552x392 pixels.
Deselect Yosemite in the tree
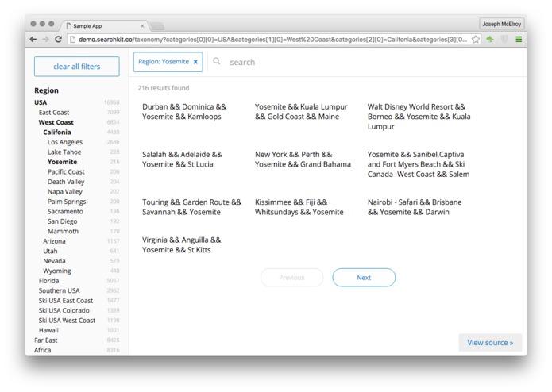pyautogui.click(x=62, y=162)
